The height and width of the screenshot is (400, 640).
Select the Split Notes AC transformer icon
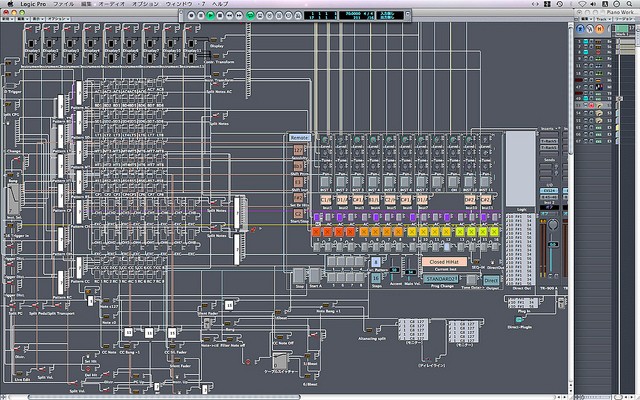(x=218, y=86)
